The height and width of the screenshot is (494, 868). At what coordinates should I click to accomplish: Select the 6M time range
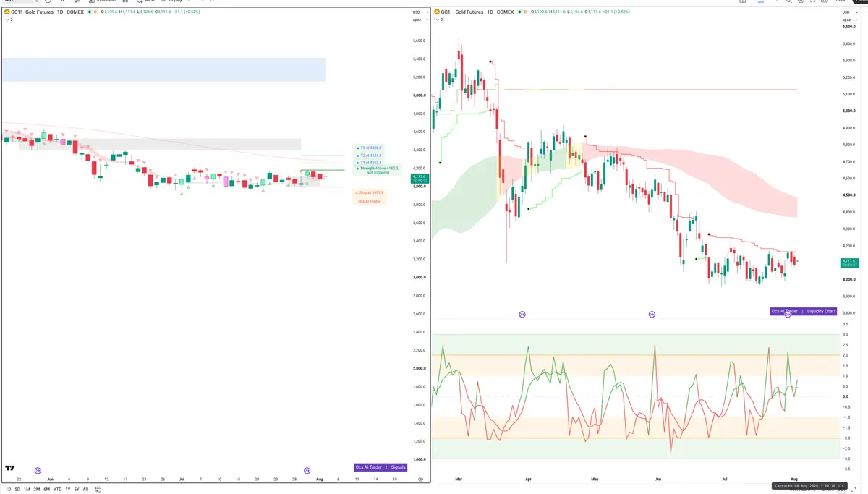click(x=46, y=490)
